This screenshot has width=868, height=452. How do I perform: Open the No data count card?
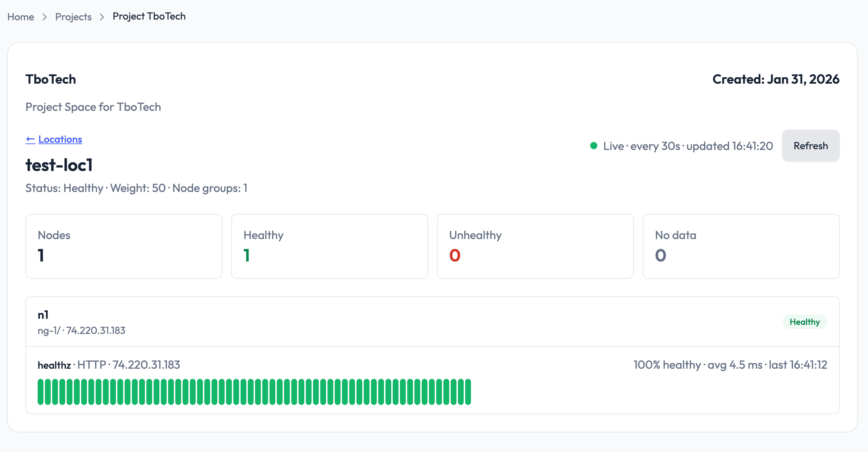(x=741, y=246)
